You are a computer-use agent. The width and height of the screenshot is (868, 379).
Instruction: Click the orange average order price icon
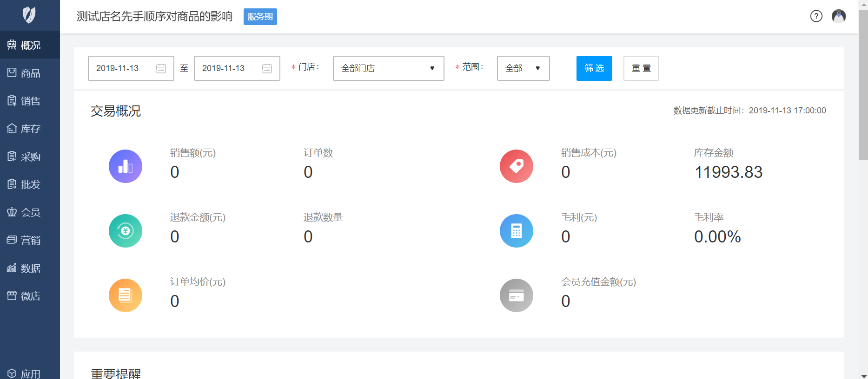(126, 295)
